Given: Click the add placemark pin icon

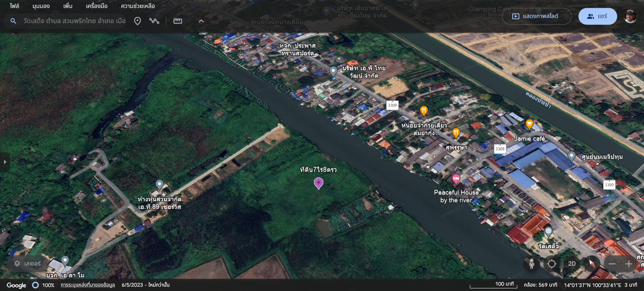Looking at the screenshot, I should (x=138, y=21).
